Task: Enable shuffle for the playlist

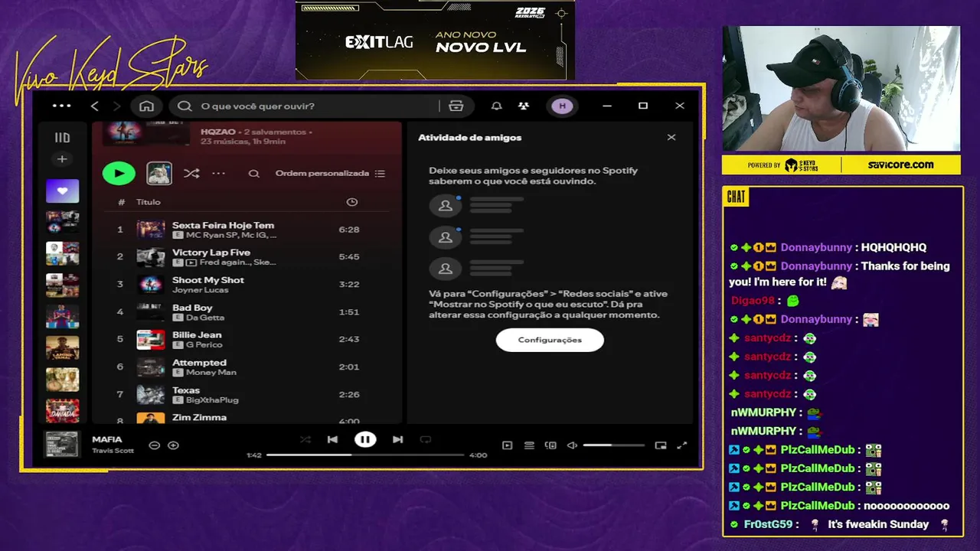Action: coord(191,174)
